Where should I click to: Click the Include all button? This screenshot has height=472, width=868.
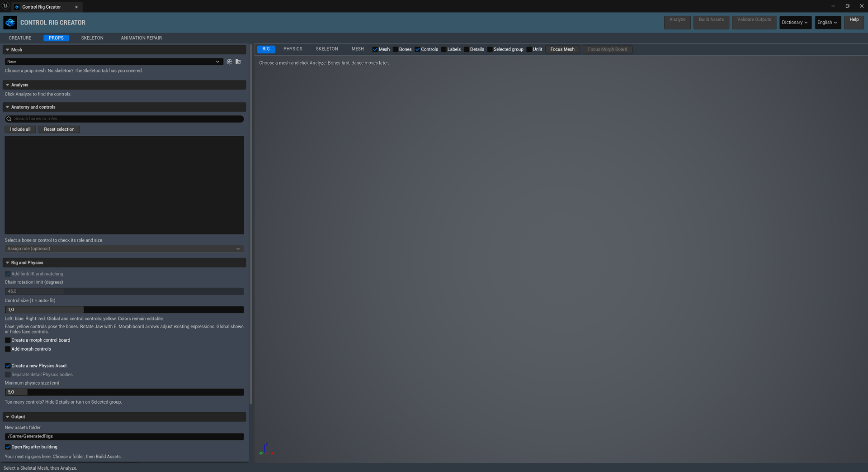[20, 129]
